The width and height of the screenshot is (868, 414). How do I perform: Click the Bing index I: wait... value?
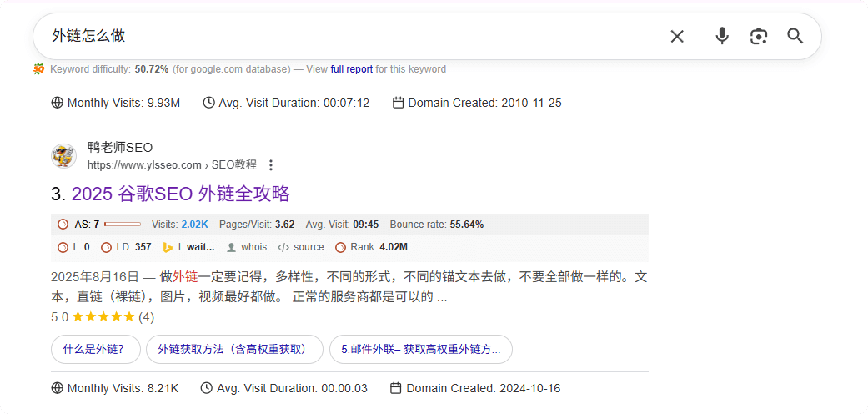(x=200, y=247)
